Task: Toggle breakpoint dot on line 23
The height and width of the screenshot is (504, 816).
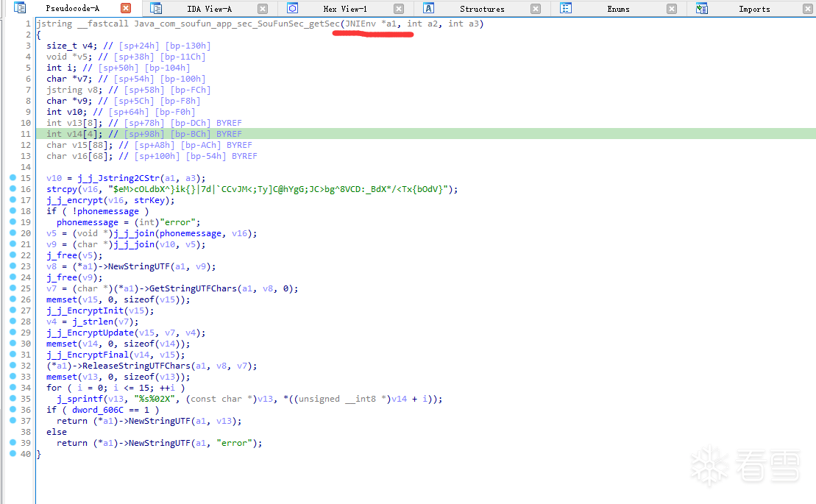Action: [13, 266]
